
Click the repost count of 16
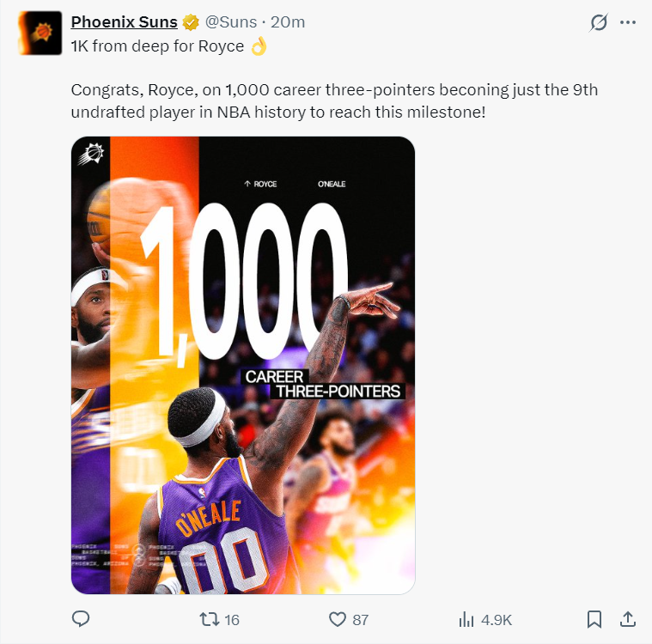pos(231,619)
